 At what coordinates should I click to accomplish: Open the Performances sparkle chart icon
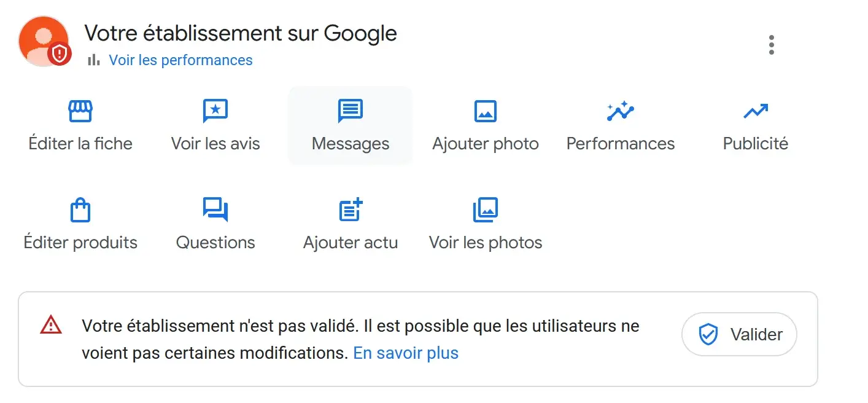point(620,111)
